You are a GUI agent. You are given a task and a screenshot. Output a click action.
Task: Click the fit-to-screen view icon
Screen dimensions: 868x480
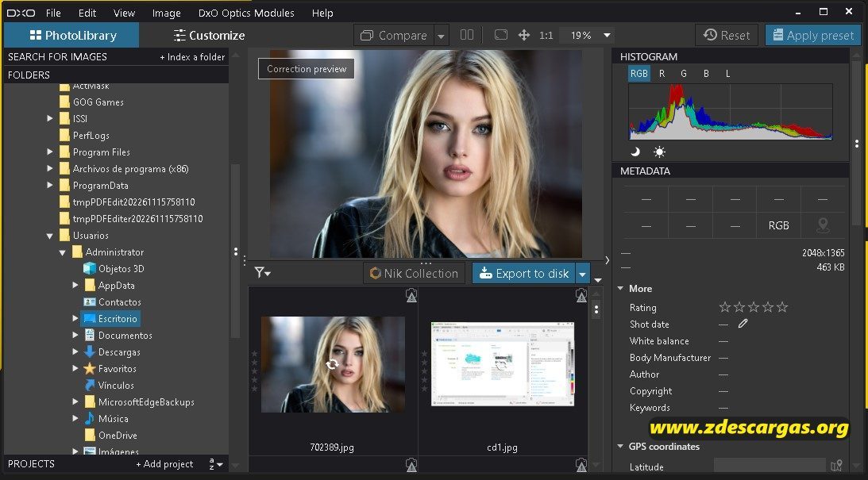[501, 35]
